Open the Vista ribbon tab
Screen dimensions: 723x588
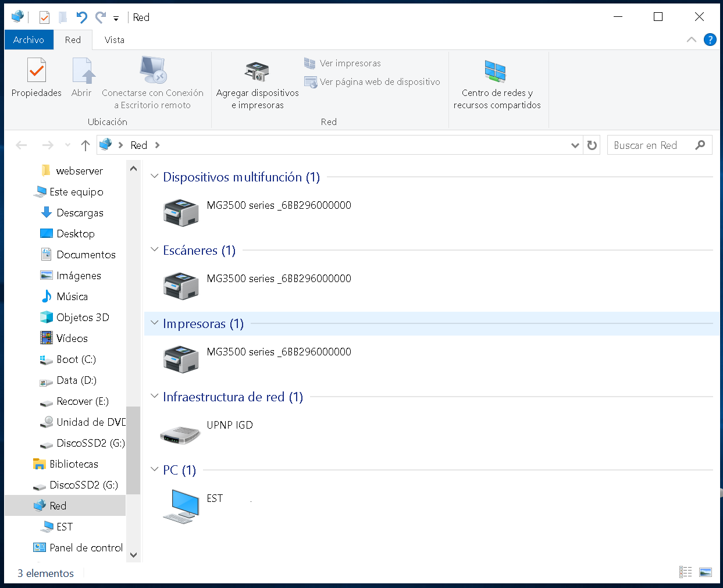[115, 40]
